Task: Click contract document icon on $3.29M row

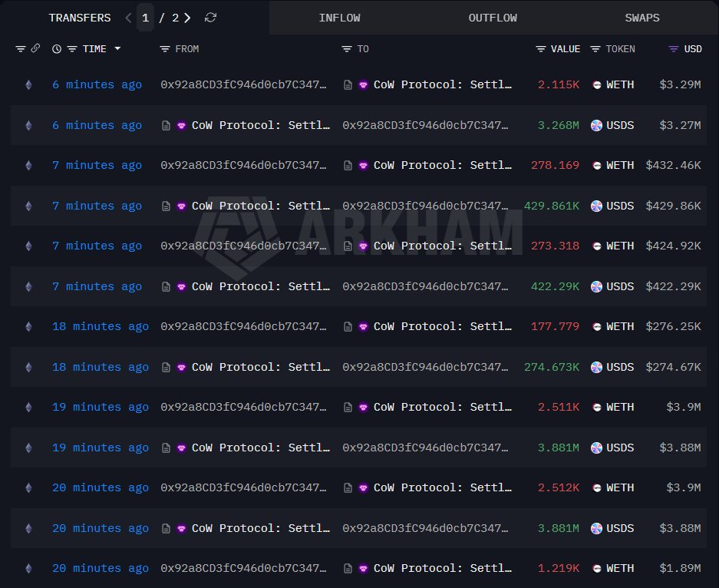Action: pyautogui.click(x=348, y=85)
